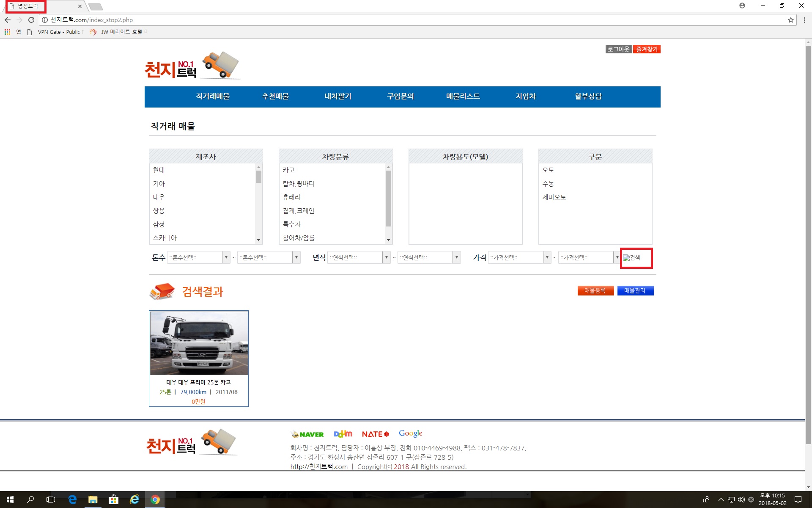812x508 pixels.
Task: Open Windows Start menu
Action: tap(10, 500)
